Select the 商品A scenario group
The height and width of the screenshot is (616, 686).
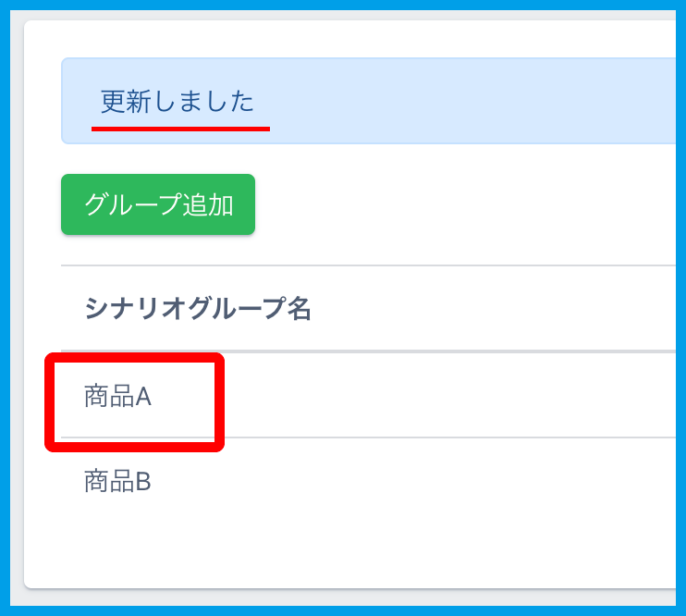117,397
